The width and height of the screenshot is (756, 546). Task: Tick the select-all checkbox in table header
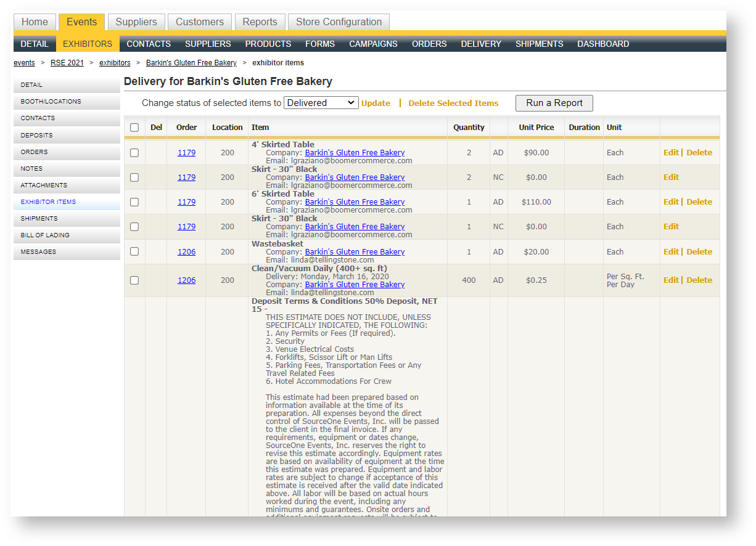[x=134, y=128]
